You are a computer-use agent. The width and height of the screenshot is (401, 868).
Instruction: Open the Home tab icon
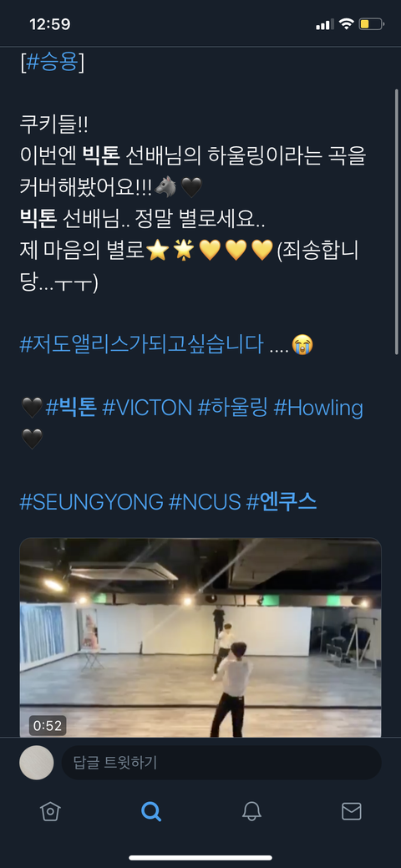50,811
